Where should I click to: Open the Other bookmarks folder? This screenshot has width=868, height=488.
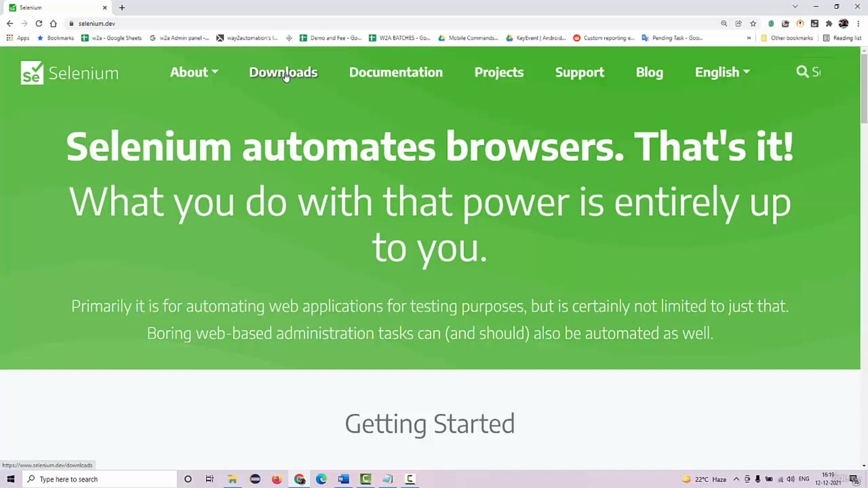click(787, 38)
